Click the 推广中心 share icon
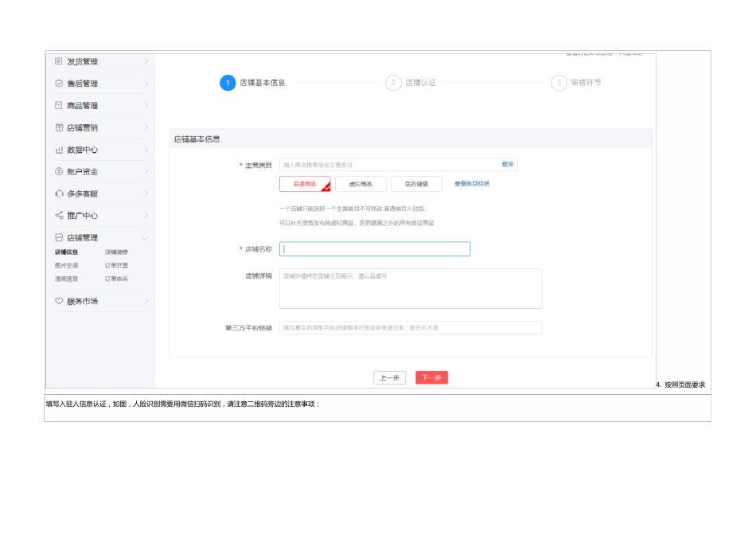The image size is (756, 535). 59,215
